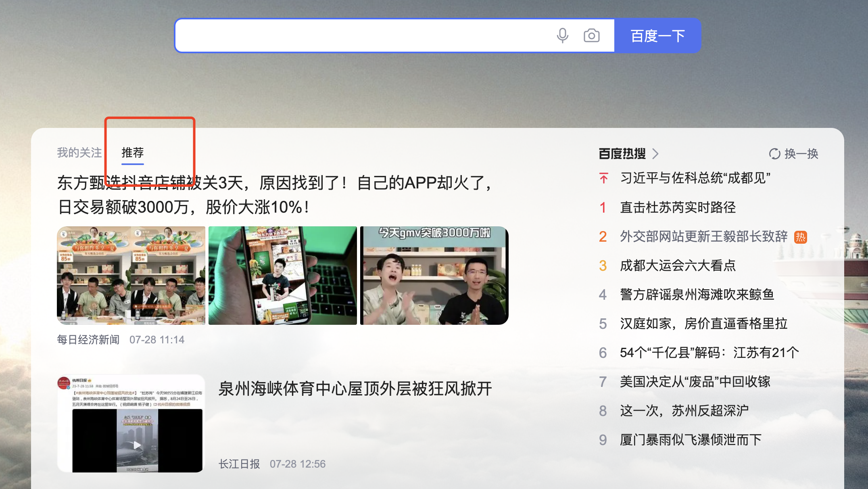The image size is (868, 489).
Task: Click the phone livestream middle thumbnail
Action: (x=282, y=276)
